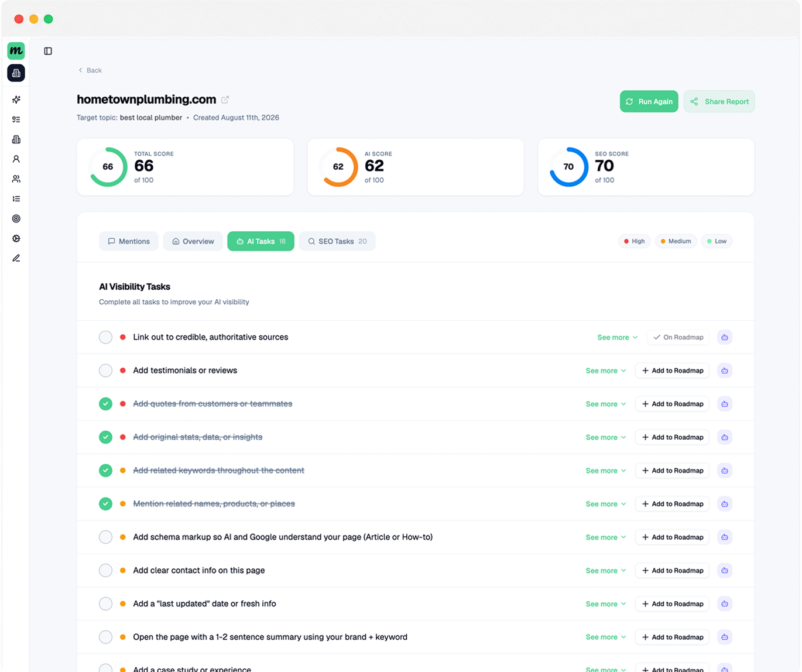Filter tasks by High priority
Screen dimensions: 802x672
click(634, 241)
